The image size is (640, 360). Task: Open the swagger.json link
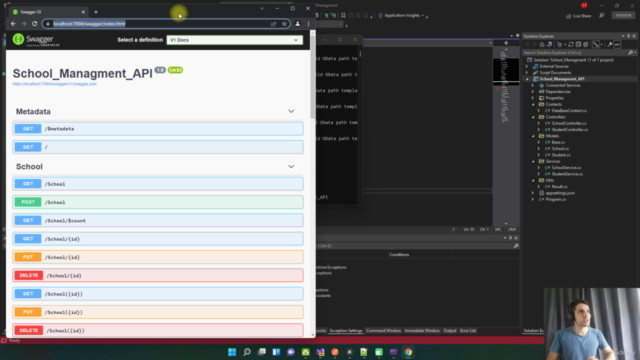[55, 84]
